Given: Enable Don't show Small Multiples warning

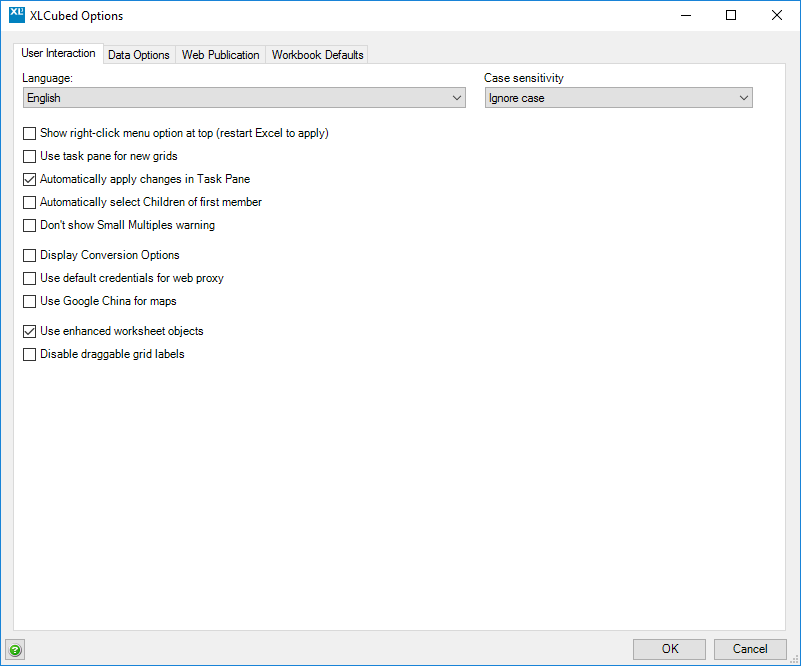Looking at the screenshot, I should 30,225.
